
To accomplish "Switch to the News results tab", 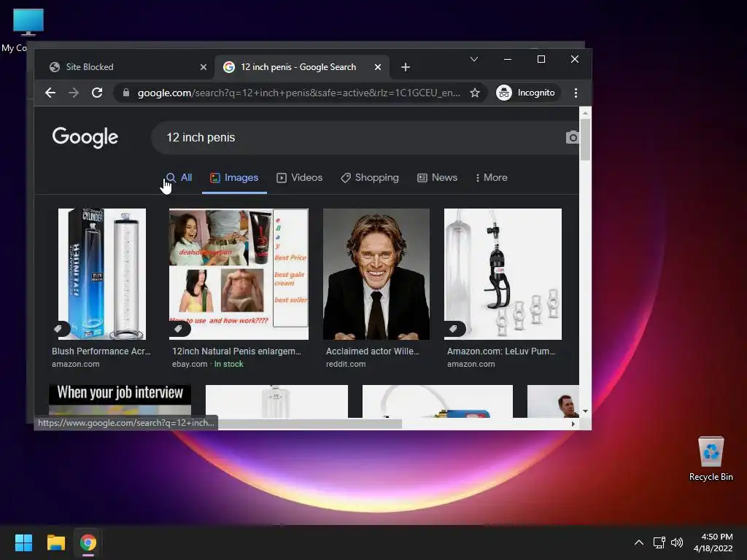I will 438,178.
